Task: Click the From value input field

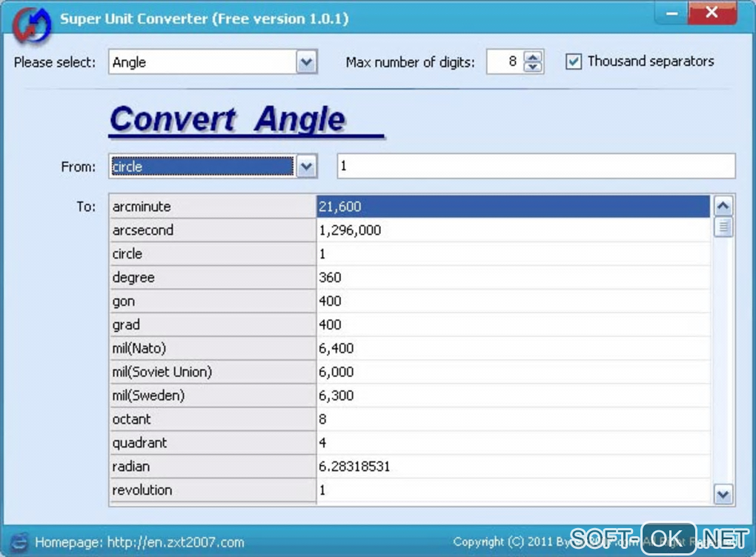Action: [x=536, y=166]
